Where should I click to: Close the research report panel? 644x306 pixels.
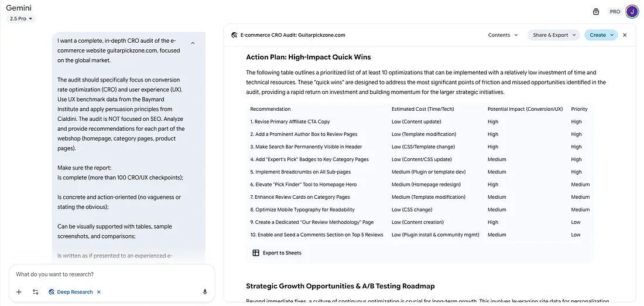point(625,35)
